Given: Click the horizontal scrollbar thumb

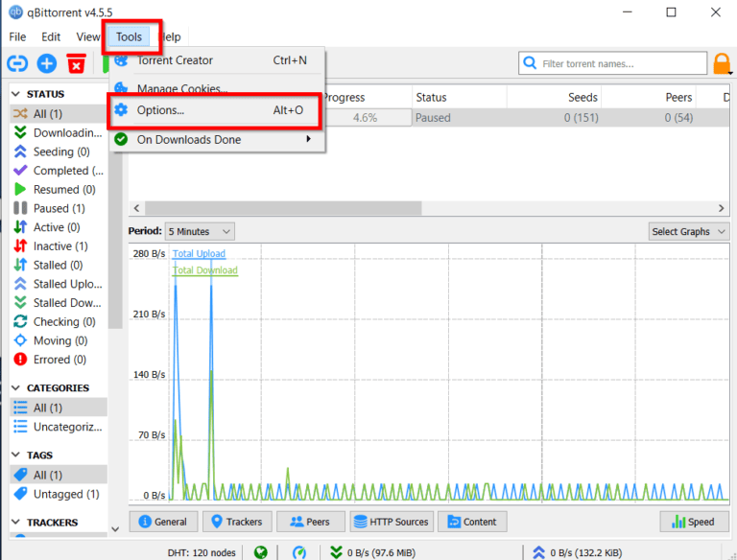Looking at the screenshot, I should [283, 208].
